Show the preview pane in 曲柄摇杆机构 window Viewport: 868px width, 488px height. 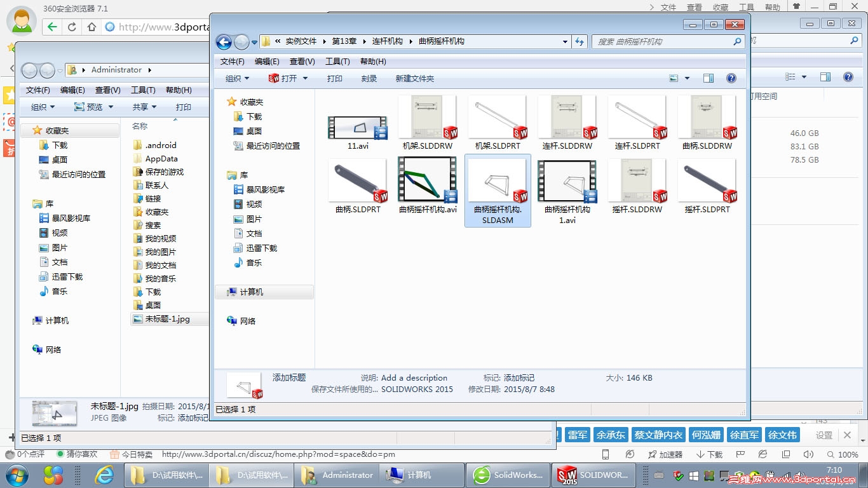(709, 78)
